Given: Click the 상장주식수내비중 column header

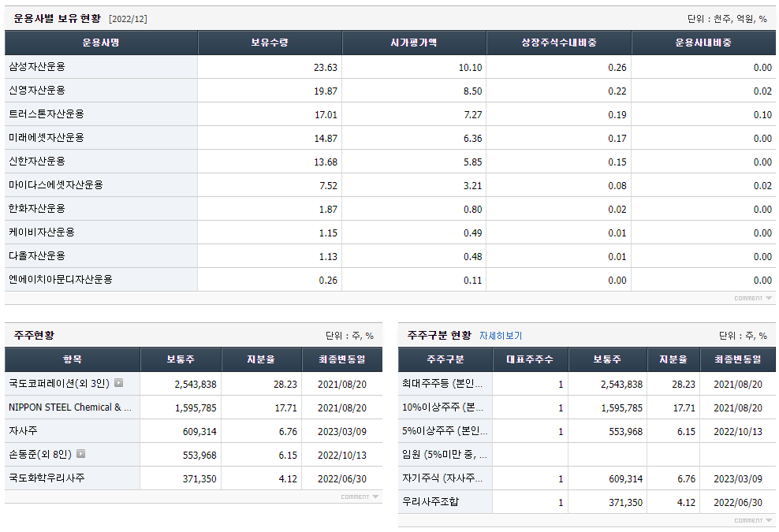Looking at the screenshot, I should 559,43.
